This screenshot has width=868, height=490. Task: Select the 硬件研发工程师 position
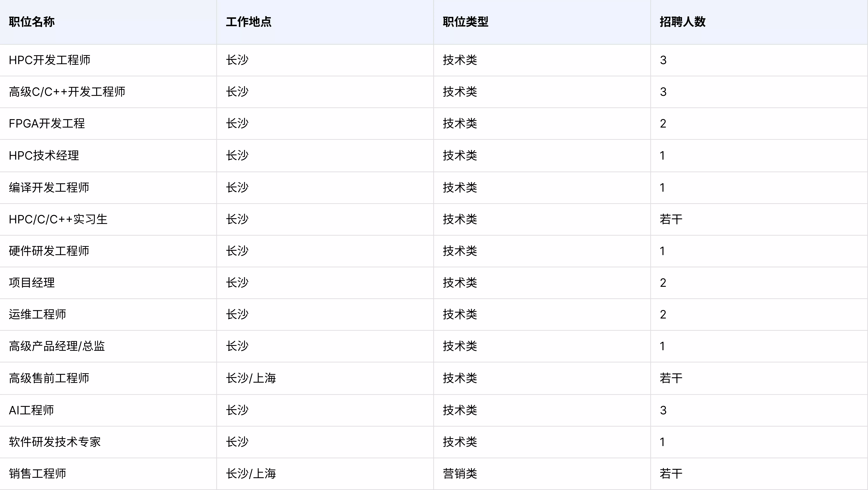pyautogui.click(x=49, y=251)
